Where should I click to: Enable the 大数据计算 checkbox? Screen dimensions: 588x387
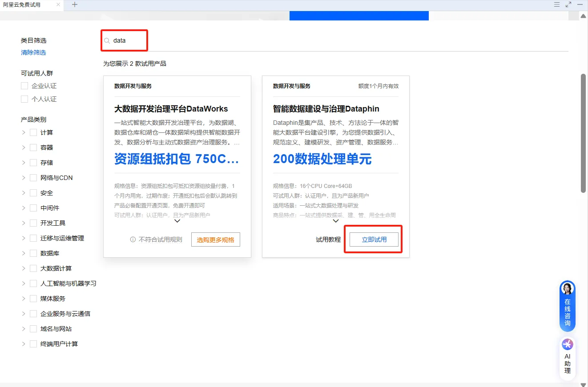33,268
